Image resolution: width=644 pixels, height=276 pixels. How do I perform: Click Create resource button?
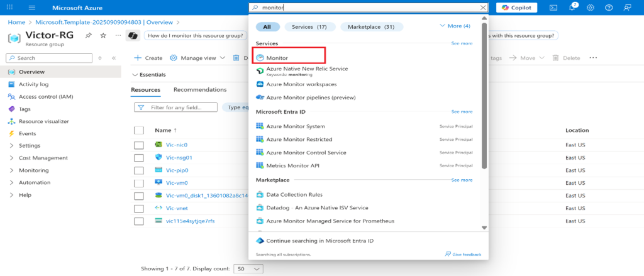tap(148, 58)
